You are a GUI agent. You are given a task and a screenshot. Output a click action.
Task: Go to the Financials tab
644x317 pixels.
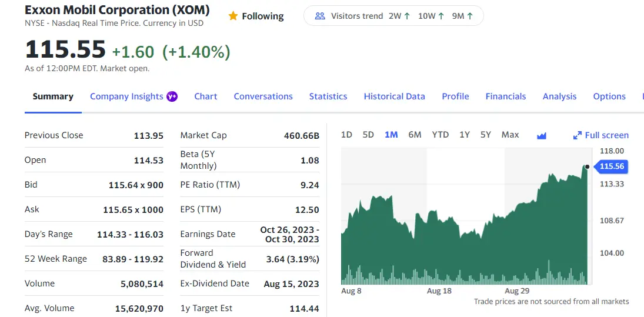(x=505, y=96)
